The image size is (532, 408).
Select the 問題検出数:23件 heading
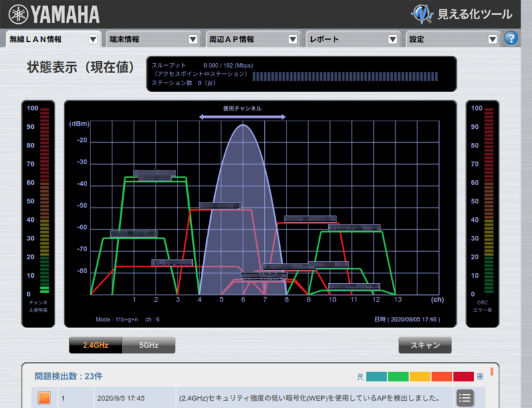(x=68, y=376)
